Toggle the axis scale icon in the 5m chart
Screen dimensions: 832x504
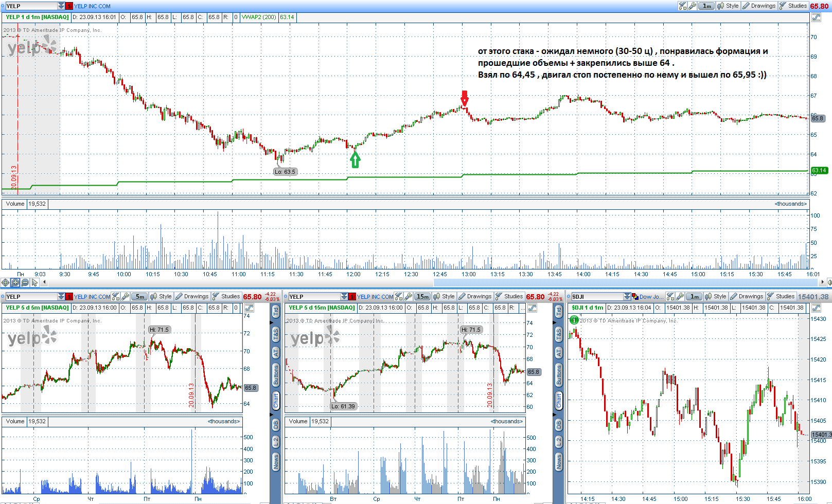coord(249,308)
